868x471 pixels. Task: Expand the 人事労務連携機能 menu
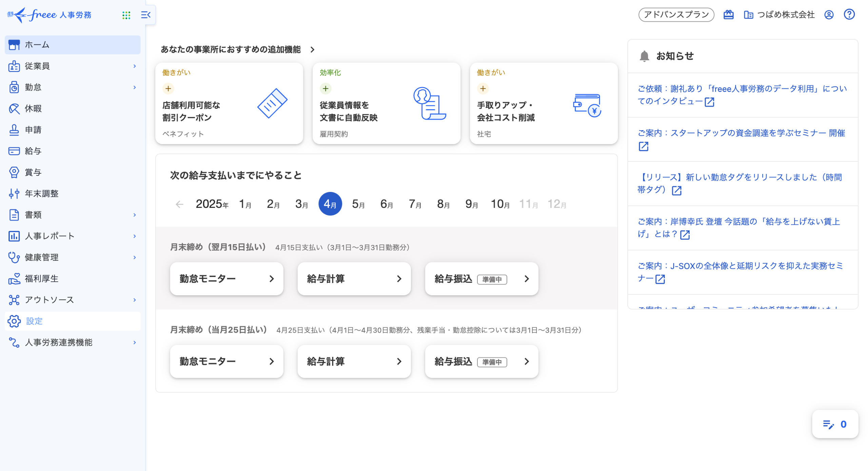pos(134,342)
